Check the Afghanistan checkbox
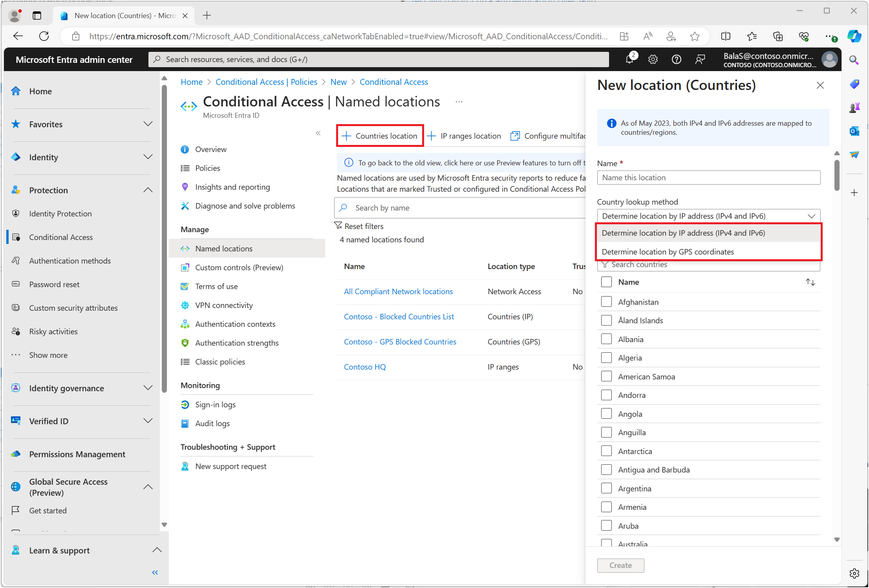Viewport: 869px width, 588px height. pyautogui.click(x=606, y=302)
